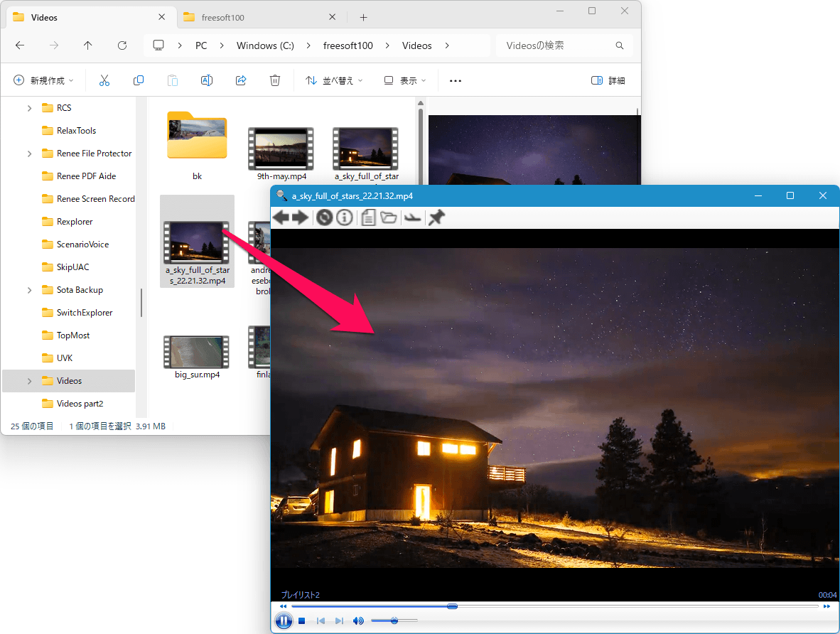
Task: Select the SwitchExplorer folder in the sidebar
Action: (84, 313)
